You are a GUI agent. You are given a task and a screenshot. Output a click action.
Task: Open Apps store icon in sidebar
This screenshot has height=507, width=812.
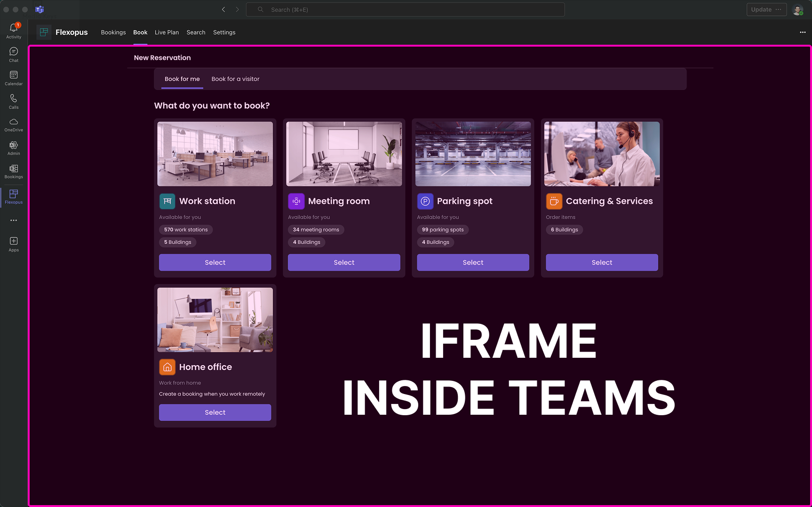coord(14,244)
